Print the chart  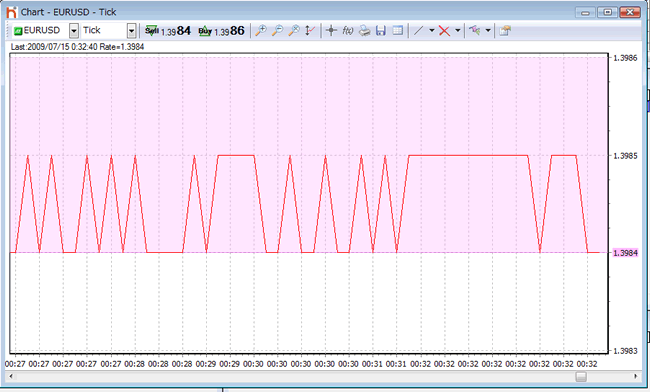coord(364,30)
